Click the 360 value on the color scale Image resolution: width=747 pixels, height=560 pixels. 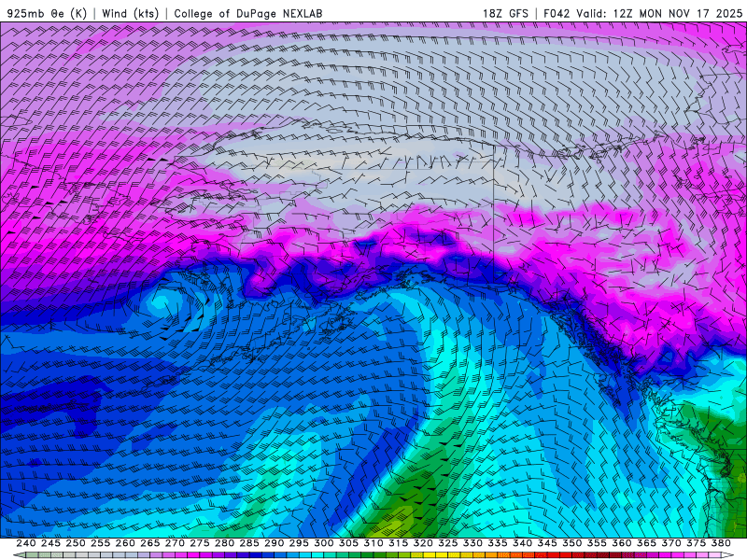[621, 543]
